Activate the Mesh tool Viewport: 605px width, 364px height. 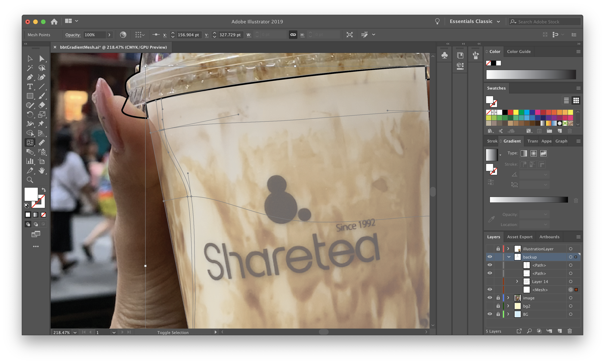[30, 142]
